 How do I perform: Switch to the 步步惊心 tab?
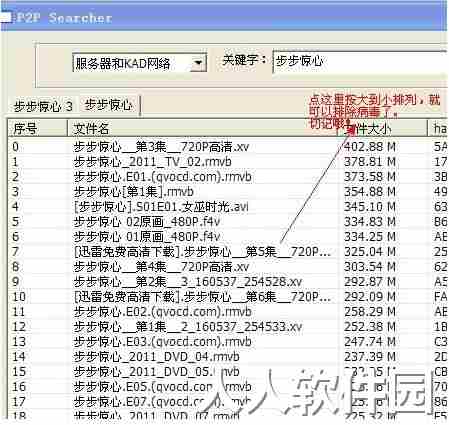[x=109, y=105]
